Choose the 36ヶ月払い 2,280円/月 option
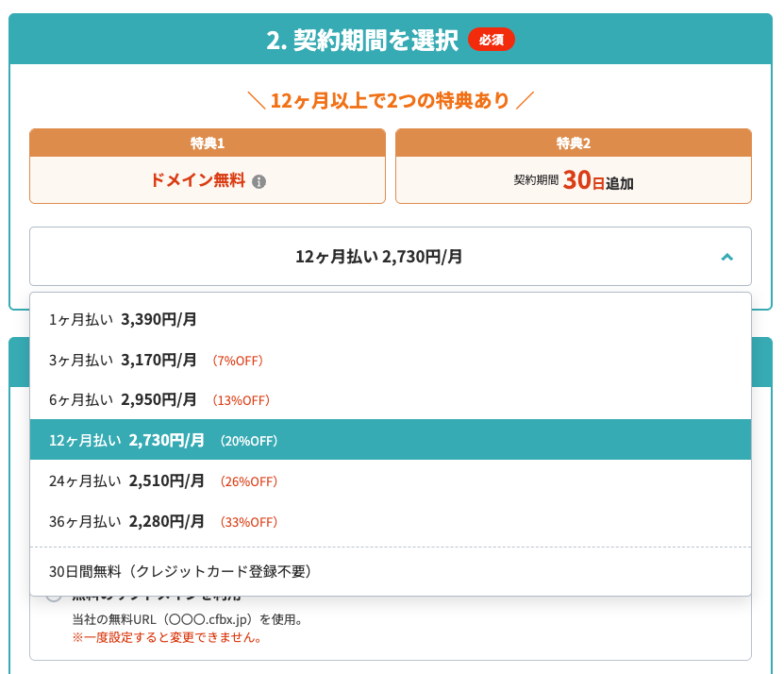The image size is (784, 674). (391, 521)
